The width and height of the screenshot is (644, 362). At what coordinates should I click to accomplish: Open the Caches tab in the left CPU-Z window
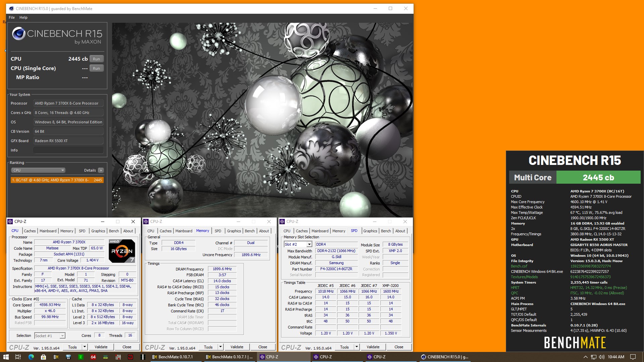pyautogui.click(x=30, y=231)
